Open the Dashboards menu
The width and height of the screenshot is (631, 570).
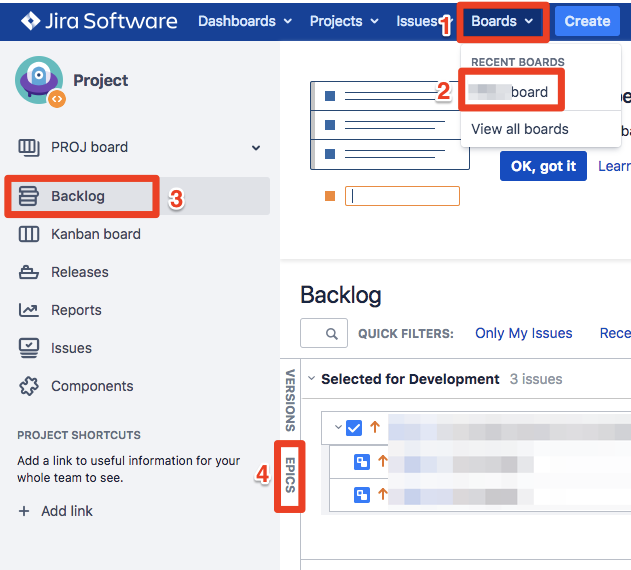click(x=245, y=21)
